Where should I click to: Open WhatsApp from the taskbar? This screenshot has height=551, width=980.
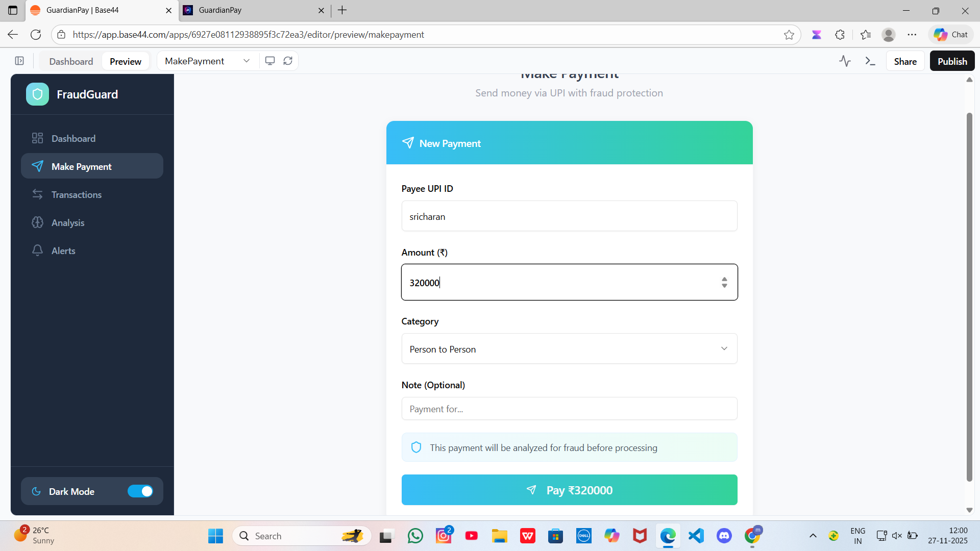point(415,536)
